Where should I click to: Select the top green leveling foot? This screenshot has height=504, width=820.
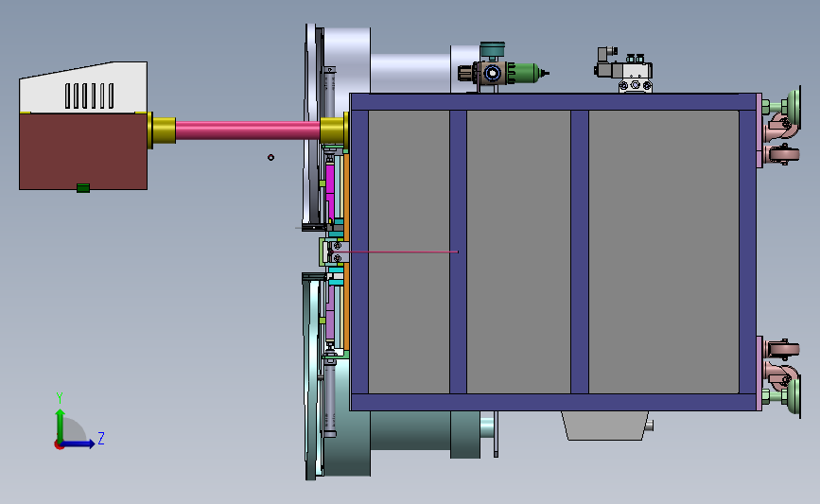782,107
